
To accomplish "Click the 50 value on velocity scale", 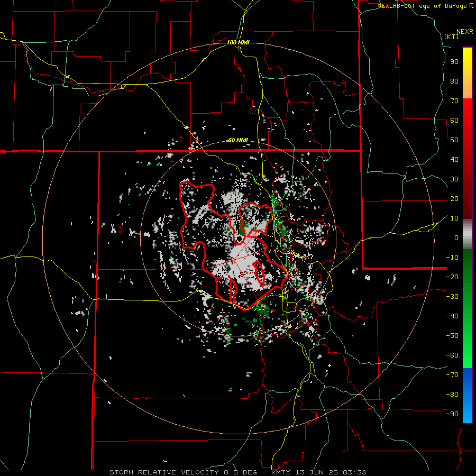I will [x=454, y=140].
